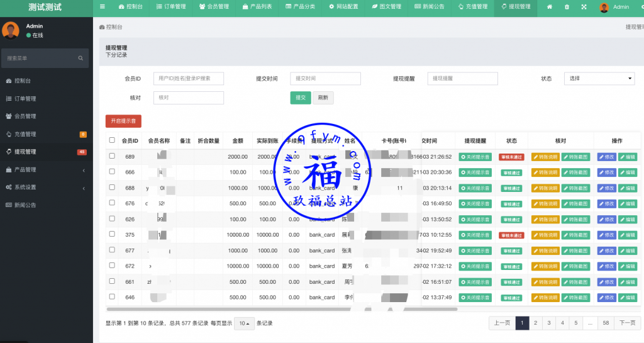Click the search magnifier in sidebar menu search

pos(80,58)
